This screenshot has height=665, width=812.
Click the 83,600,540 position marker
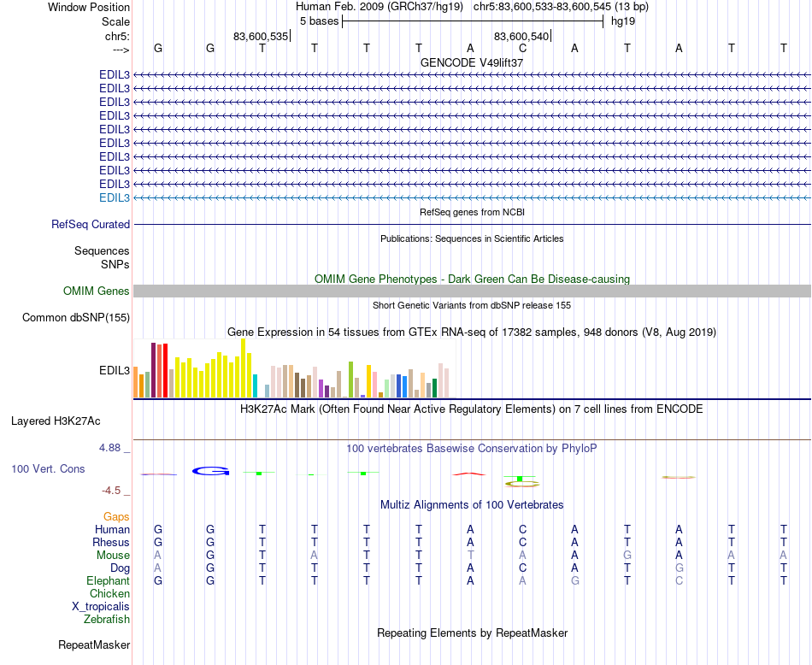521,36
